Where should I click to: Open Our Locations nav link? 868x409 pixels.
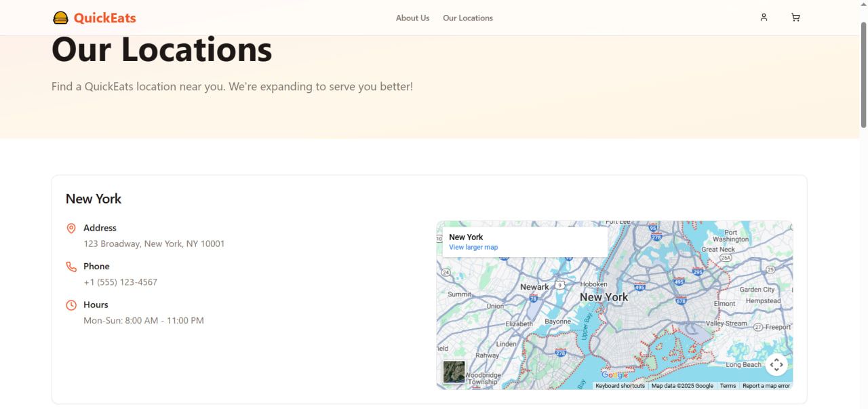[468, 18]
